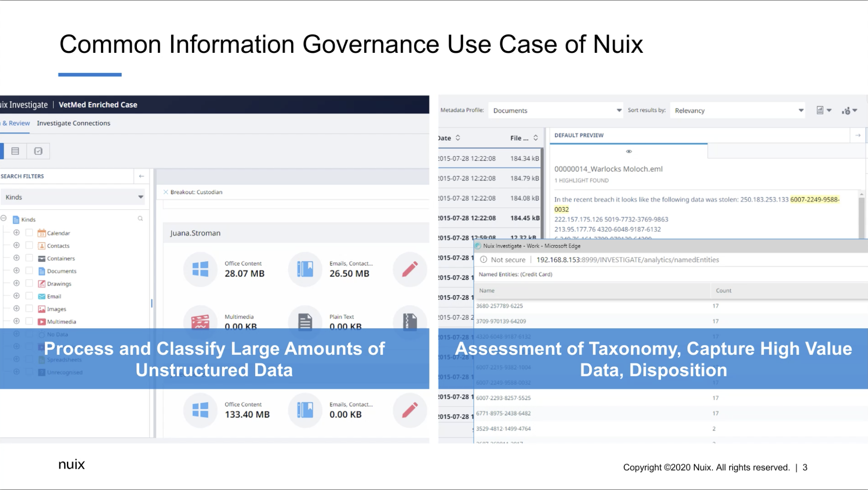Click the 00000014_Warlocks Moloch.eml link
This screenshot has height=490, width=868.
pyautogui.click(x=608, y=169)
